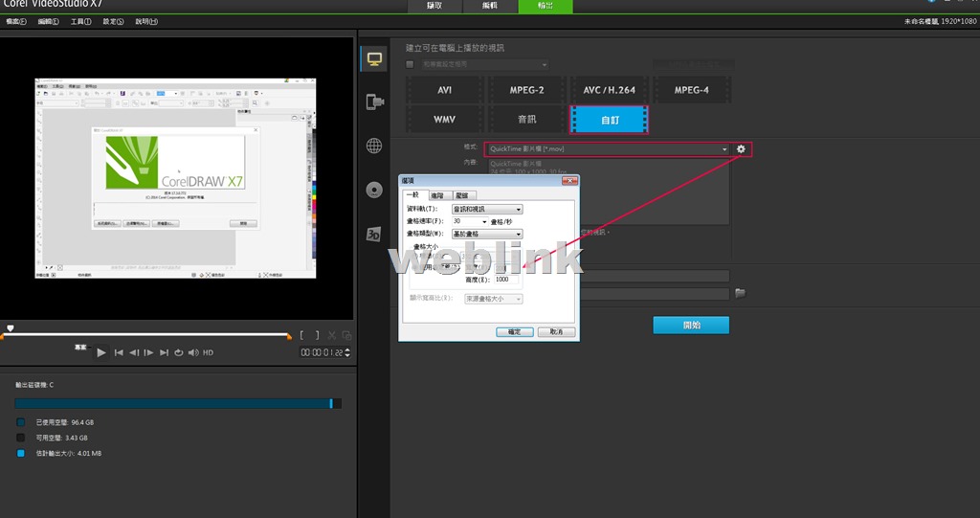Click the enlarge preview window icon

coord(346,336)
